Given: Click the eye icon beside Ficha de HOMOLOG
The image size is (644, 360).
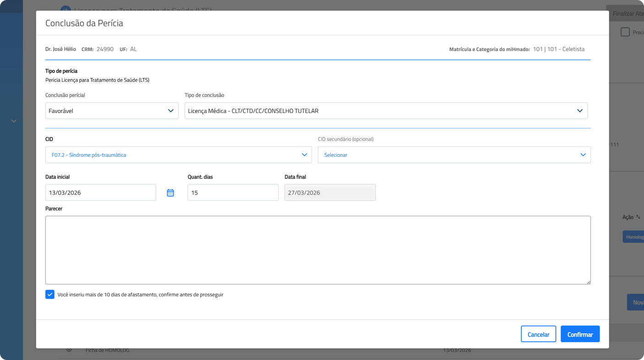Looking at the screenshot, I should click(x=69, y=350).
